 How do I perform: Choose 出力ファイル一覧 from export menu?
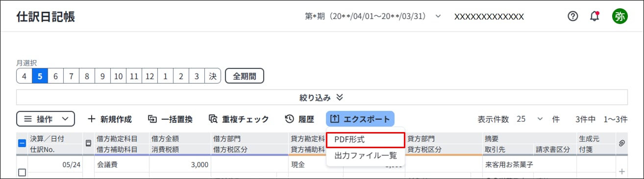[x=366, y=156]
